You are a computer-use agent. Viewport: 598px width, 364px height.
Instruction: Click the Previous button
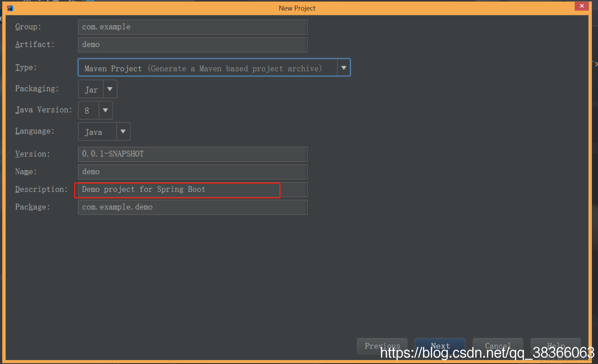(x=382, y=346)
